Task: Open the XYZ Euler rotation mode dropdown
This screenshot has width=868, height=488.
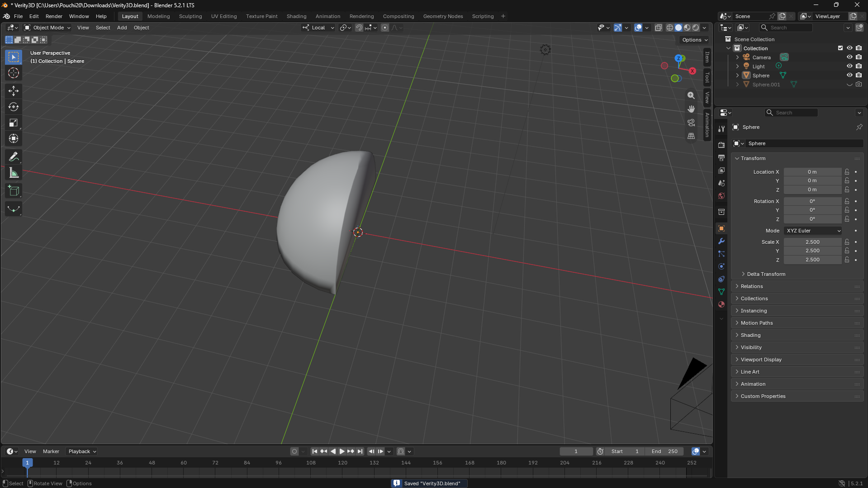Action: click(x=813, y=231)
